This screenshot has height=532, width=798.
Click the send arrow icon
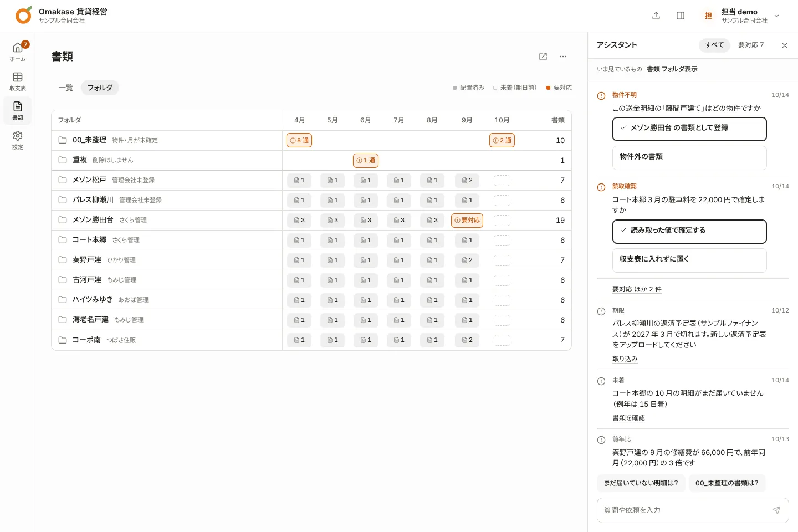point(776,510)
